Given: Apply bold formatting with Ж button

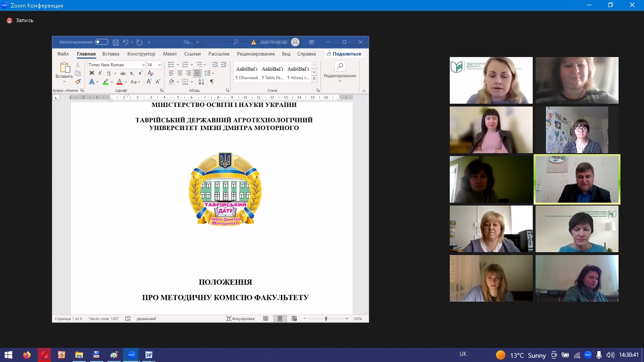Looking at the screenshot, I should [92, 73].
